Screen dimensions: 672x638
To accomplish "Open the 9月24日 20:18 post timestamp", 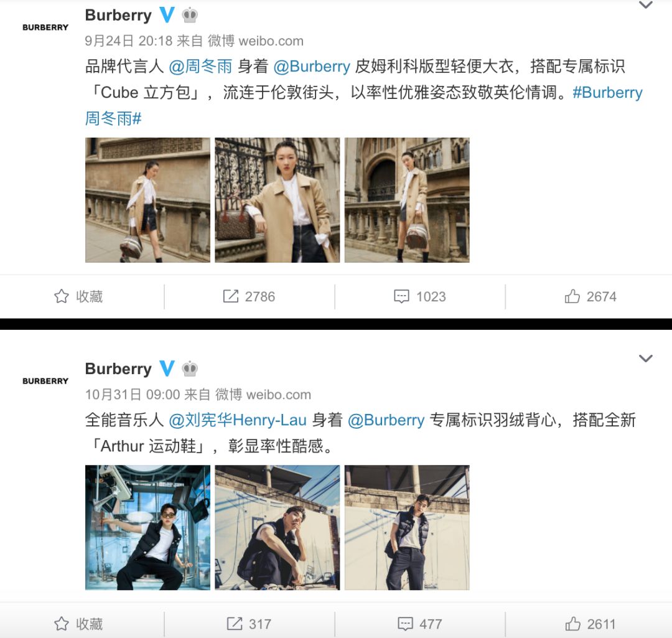I will pos(129,41).
